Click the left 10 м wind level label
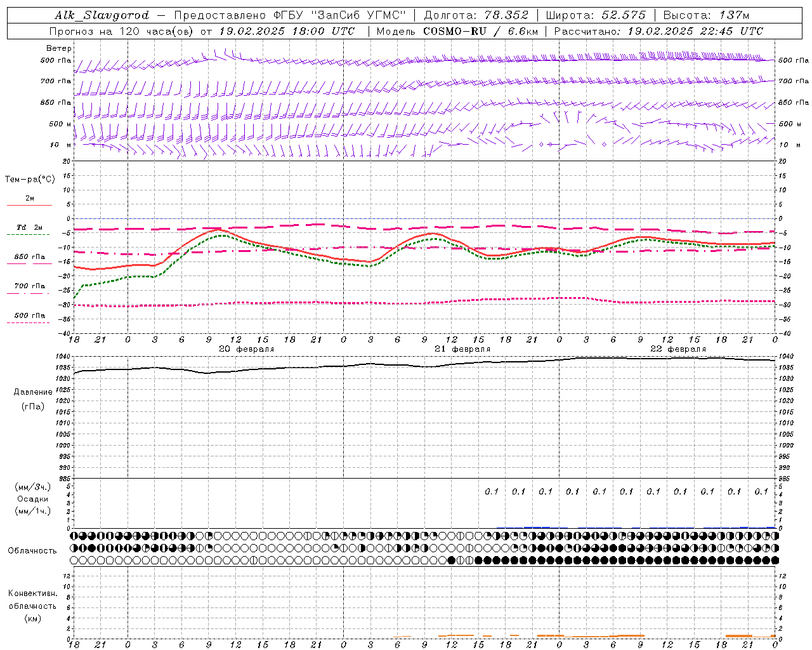Screen dimensions: 812x650 click(x=61, y=145)
